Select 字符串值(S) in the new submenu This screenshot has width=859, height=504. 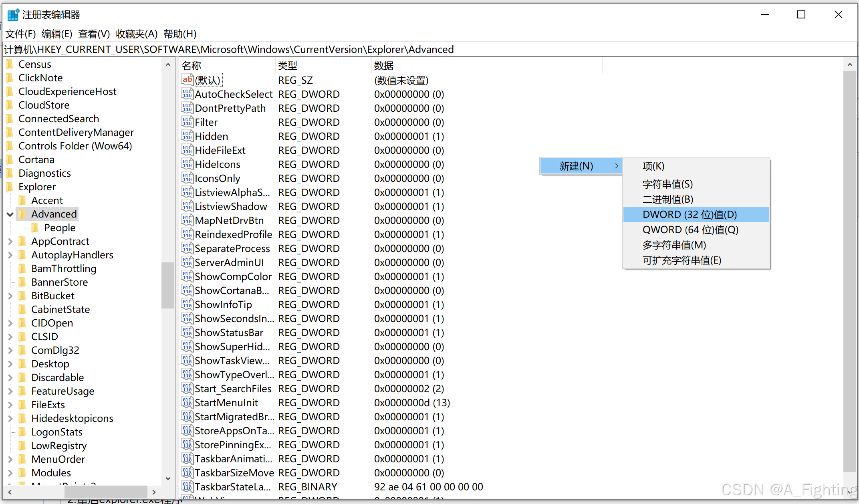point(667,184)
